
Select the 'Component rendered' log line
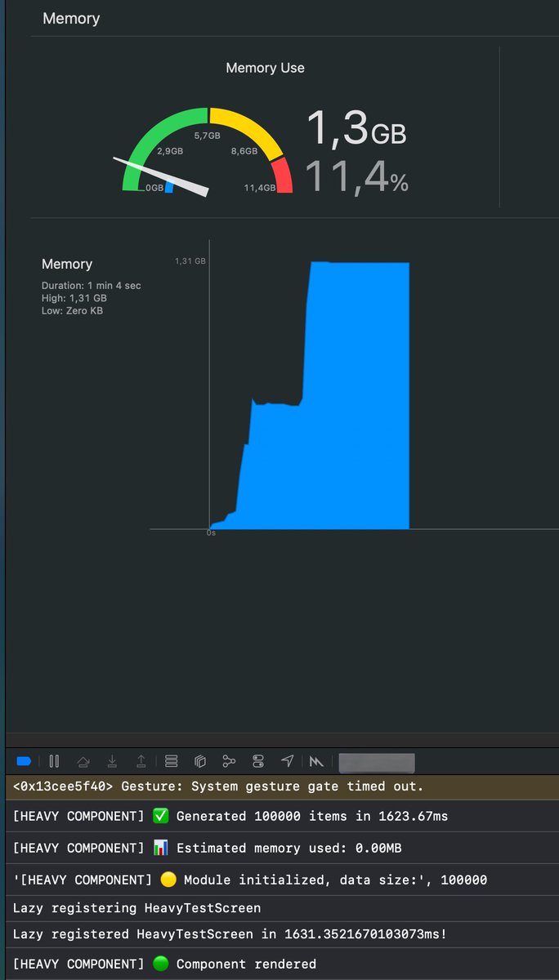(282, 964)
